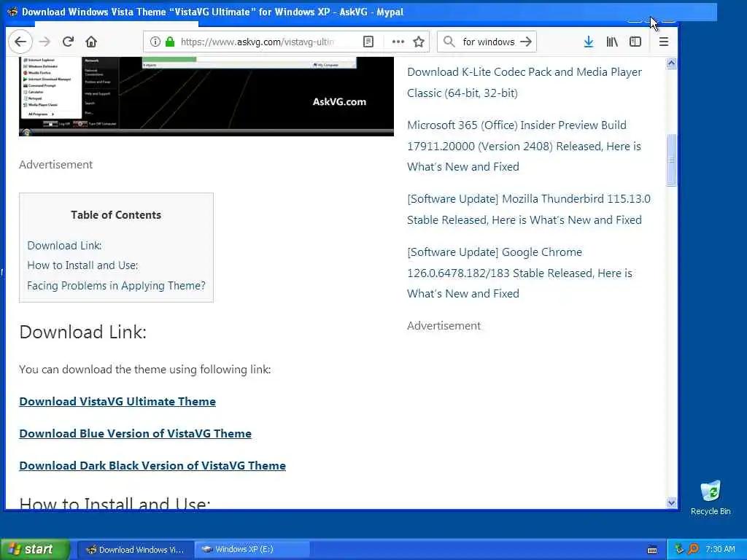Click the forward navigation arrow
This screenshot has height=560, width=747.
coord(44,42)
